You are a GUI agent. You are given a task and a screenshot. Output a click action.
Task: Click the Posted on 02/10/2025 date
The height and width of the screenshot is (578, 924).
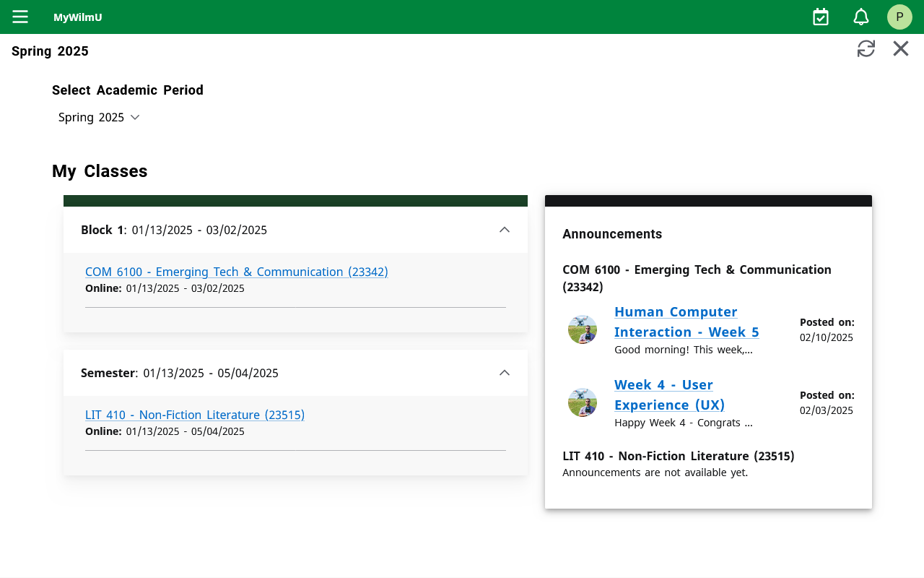coord(826,329)
